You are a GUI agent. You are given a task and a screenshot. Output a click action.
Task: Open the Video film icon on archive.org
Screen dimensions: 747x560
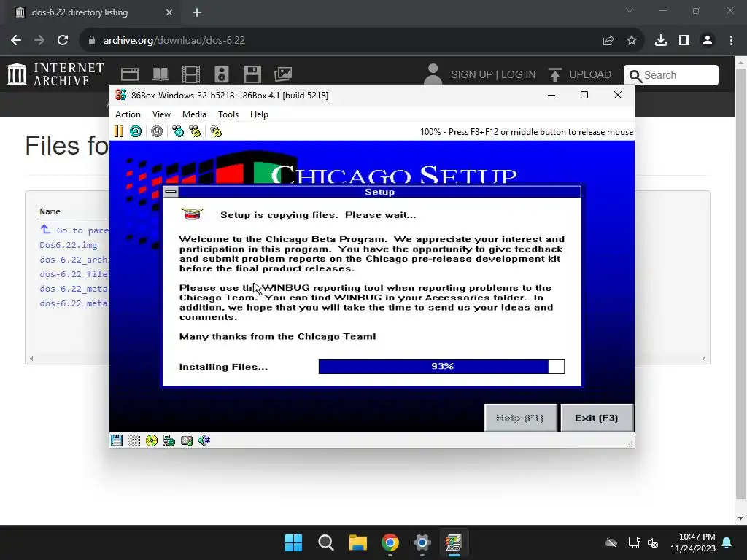point(190,74)
